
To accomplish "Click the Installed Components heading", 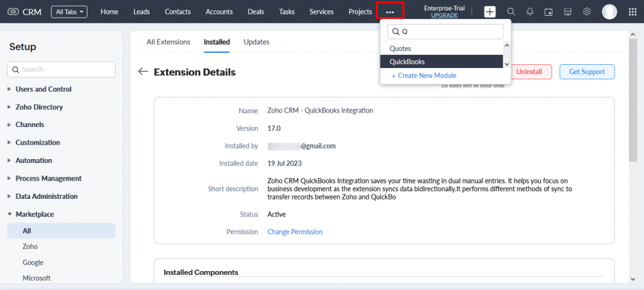I will tap(201, 272).
